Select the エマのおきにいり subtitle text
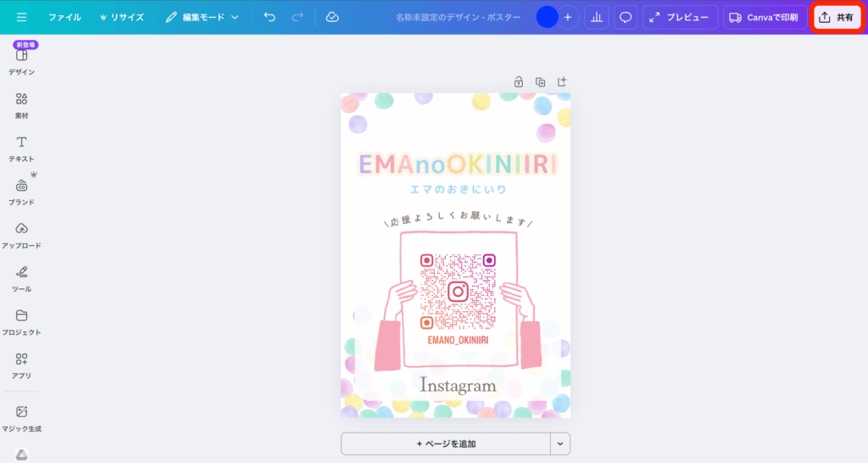The image size is (868, 463). pyautogui.click(x=458, y=189)
